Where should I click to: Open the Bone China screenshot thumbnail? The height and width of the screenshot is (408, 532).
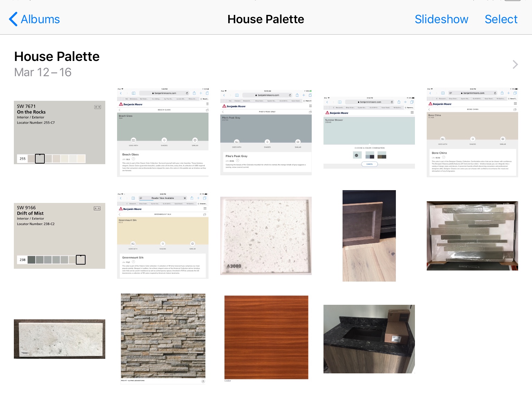472,132
